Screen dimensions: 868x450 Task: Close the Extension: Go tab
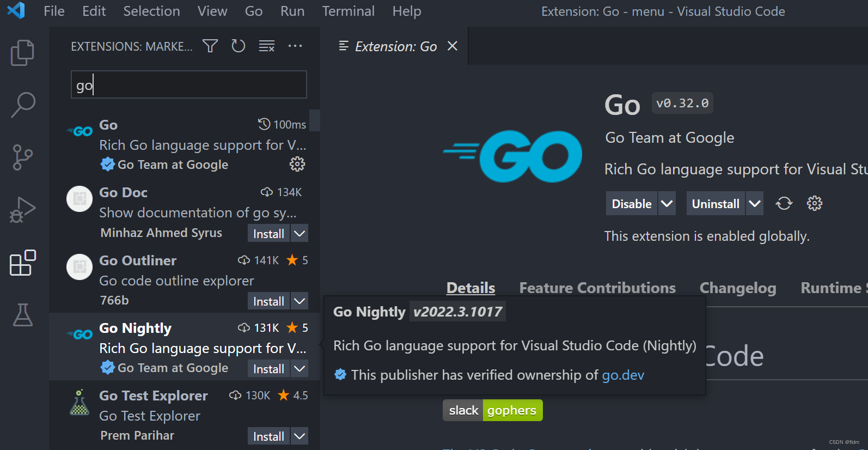click(452, 46)
